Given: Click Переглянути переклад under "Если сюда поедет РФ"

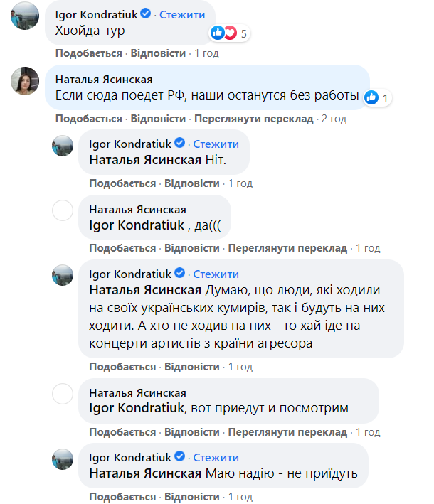Looking at the screenshot, I should 254,119.
